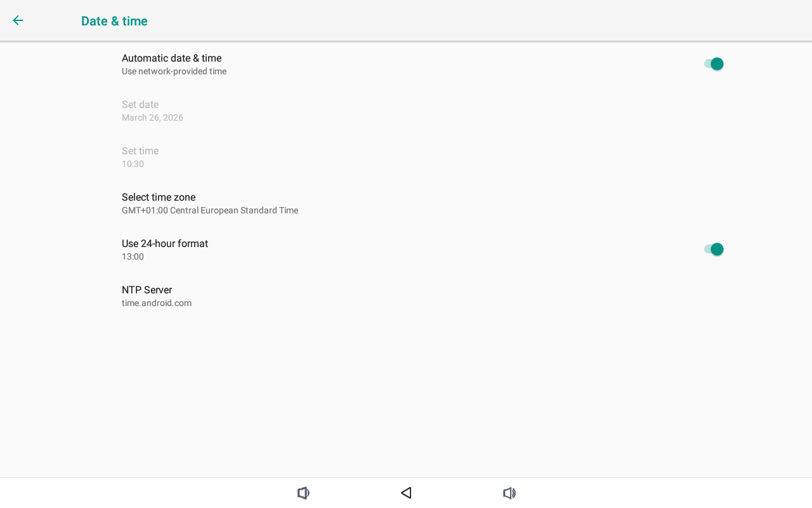Go back using the top-left arrow

(18, 20)
